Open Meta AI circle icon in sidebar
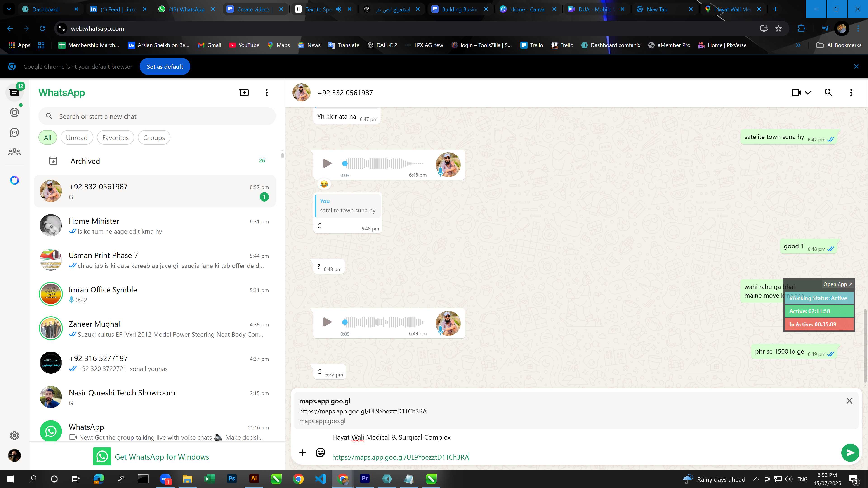This screenshot has width=868, height=488. pos(14,181)
